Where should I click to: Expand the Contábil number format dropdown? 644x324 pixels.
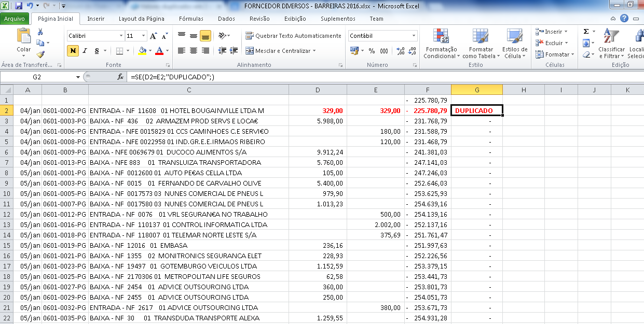(x=414, y=36)
